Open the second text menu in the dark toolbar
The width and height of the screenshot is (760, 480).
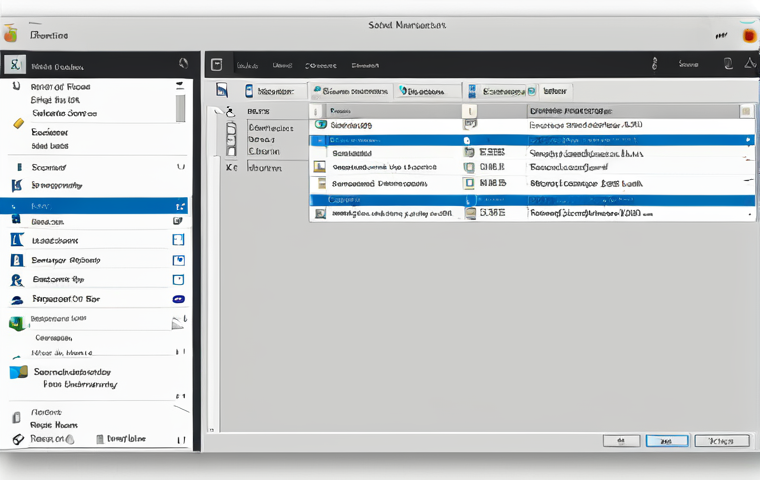tap(282, 65)
